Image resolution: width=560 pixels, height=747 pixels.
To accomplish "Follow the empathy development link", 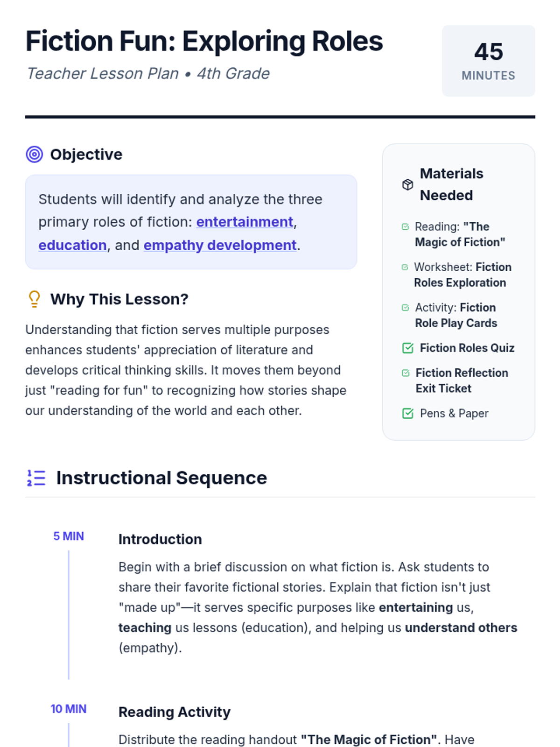I will [220, 245].
